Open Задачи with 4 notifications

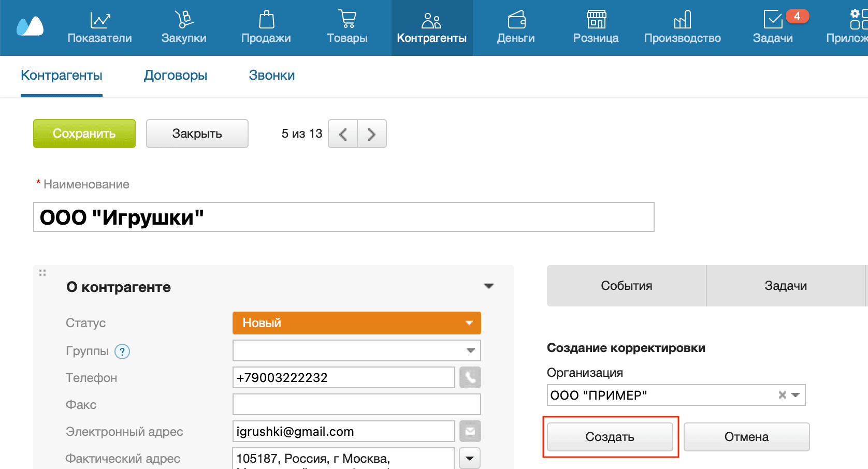pyautogui.click(x=773, y=27)
